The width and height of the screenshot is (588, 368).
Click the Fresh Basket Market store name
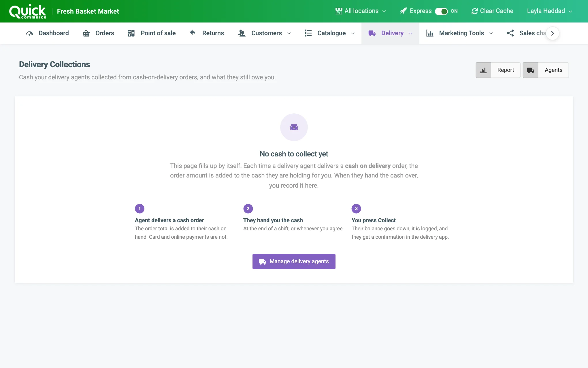coord(88,12)
